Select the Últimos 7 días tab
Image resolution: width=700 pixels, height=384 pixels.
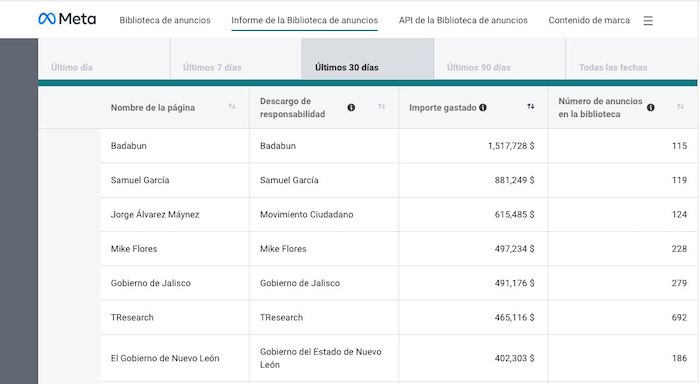236,59
